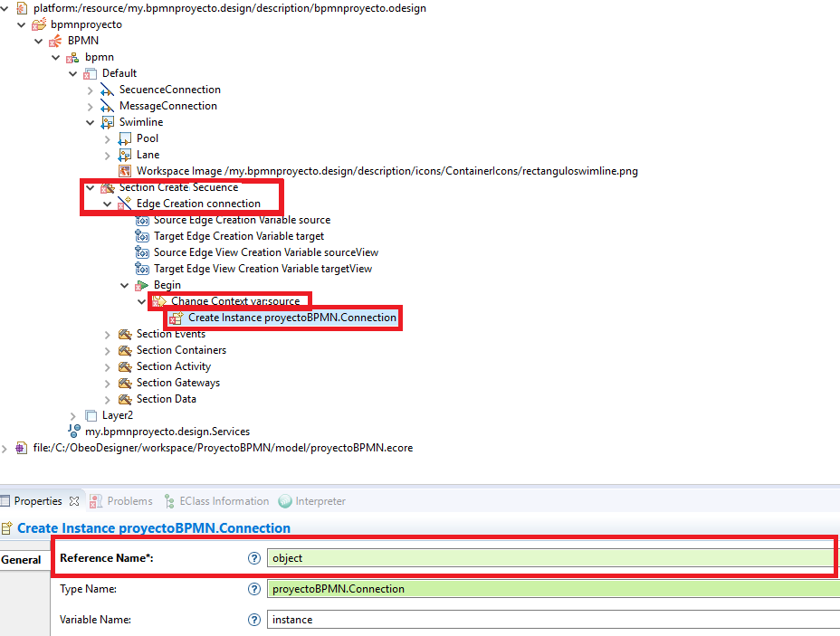Click the my.bpmnproyecto.design.Services Java extension icon

[74, 432]
